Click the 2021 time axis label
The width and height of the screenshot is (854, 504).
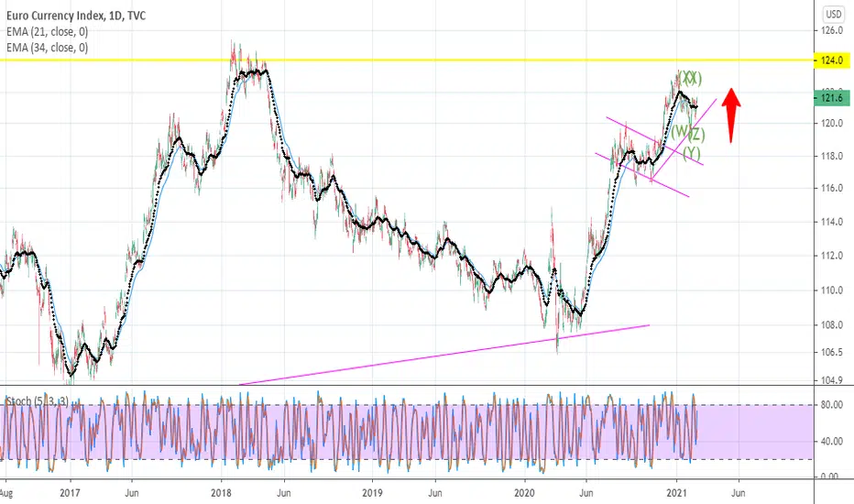click(x=676, y=493)
